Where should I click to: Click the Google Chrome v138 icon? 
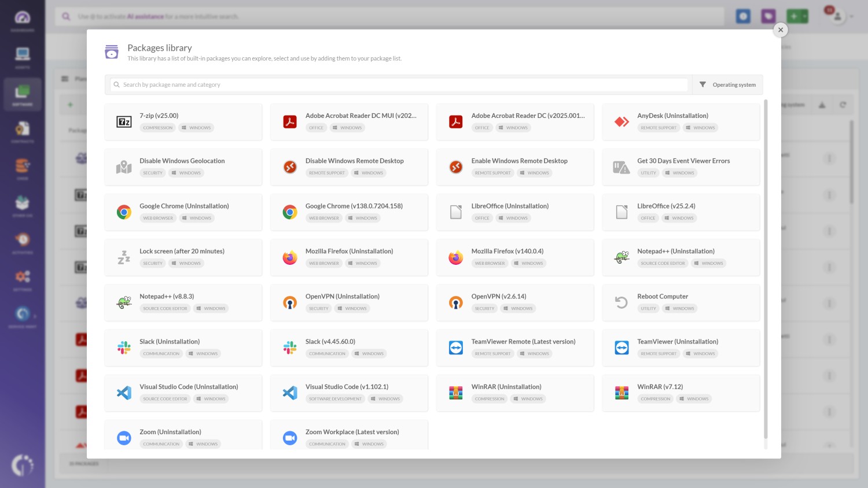point(290,212)
